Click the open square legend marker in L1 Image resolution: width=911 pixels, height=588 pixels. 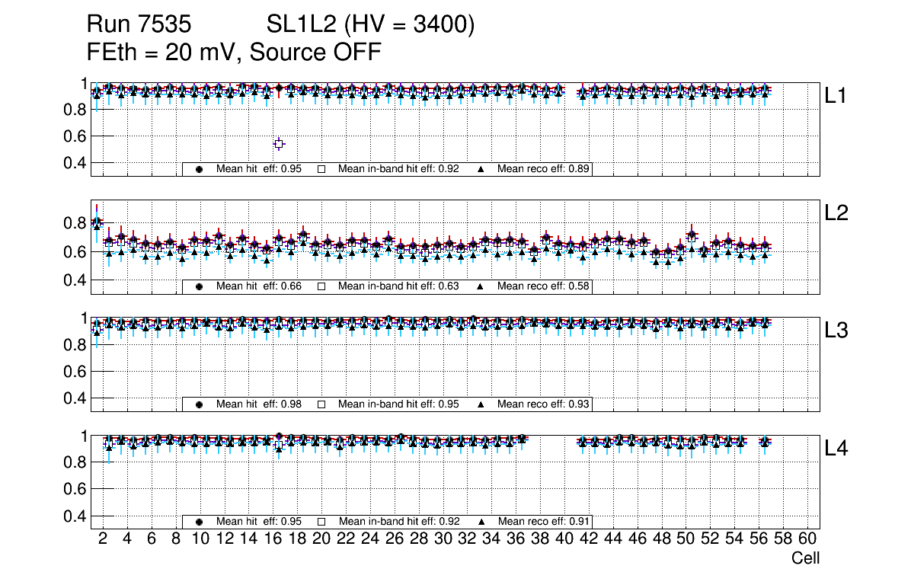pos(321,169)
